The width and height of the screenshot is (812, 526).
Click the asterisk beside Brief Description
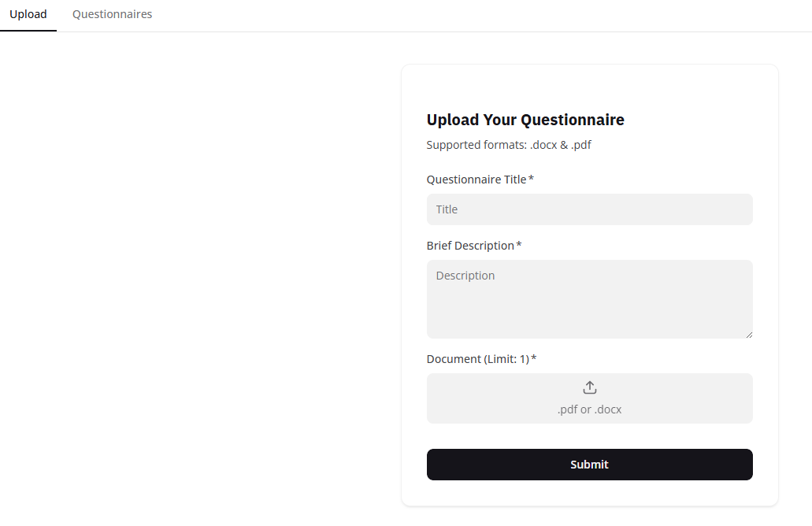click(x=519, y=245)
